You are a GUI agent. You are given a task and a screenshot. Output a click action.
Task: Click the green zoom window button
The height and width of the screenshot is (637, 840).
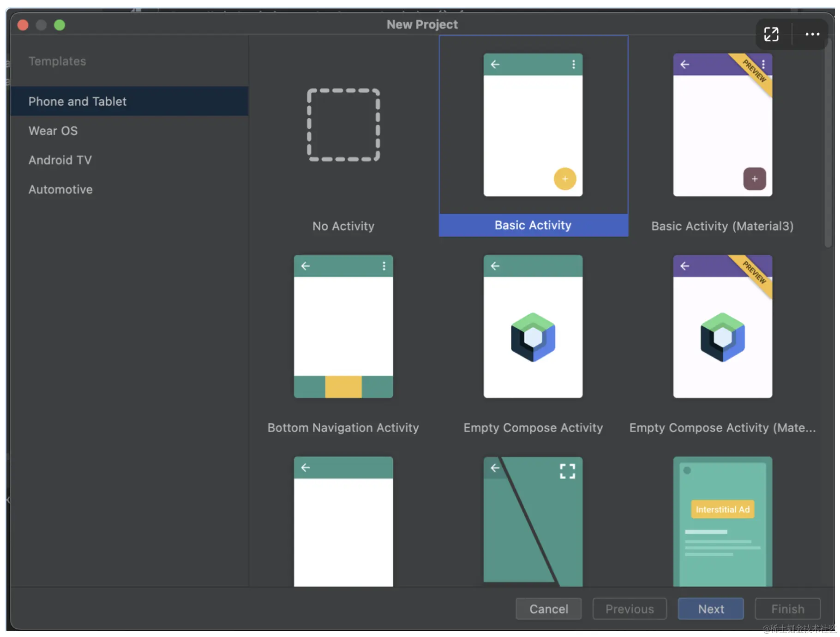(60, 25)
